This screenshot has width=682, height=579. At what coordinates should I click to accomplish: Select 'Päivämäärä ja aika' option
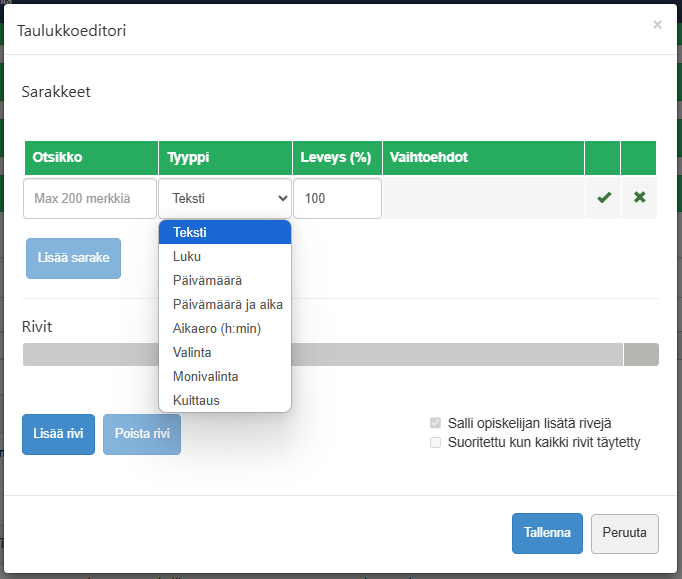click(x=225, y=304)
